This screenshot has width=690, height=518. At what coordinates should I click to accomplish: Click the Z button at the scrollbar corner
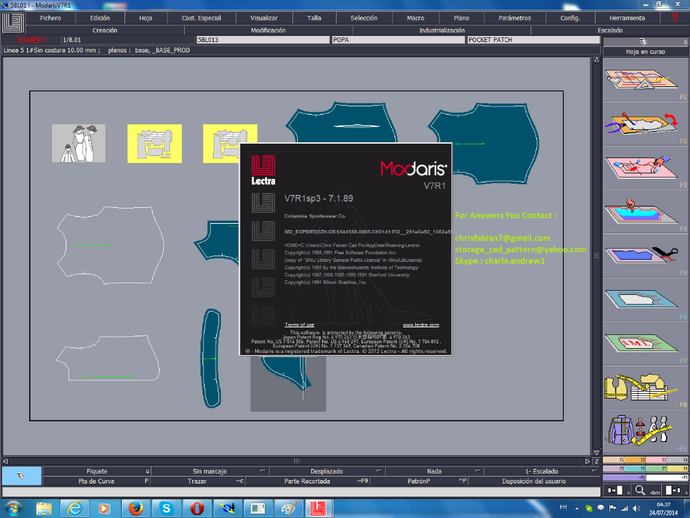[596, 461]
